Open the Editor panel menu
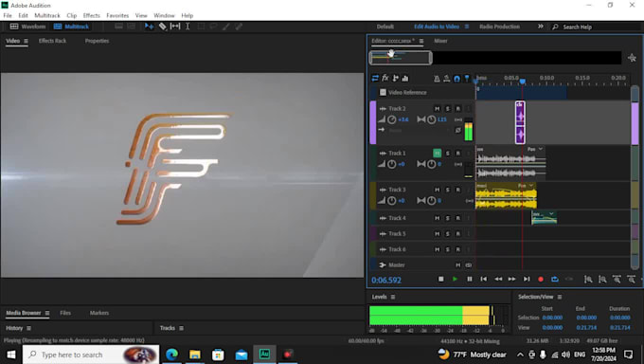This screenshot has width=644, height=364. pyautogui.click(x=421, y=41)
